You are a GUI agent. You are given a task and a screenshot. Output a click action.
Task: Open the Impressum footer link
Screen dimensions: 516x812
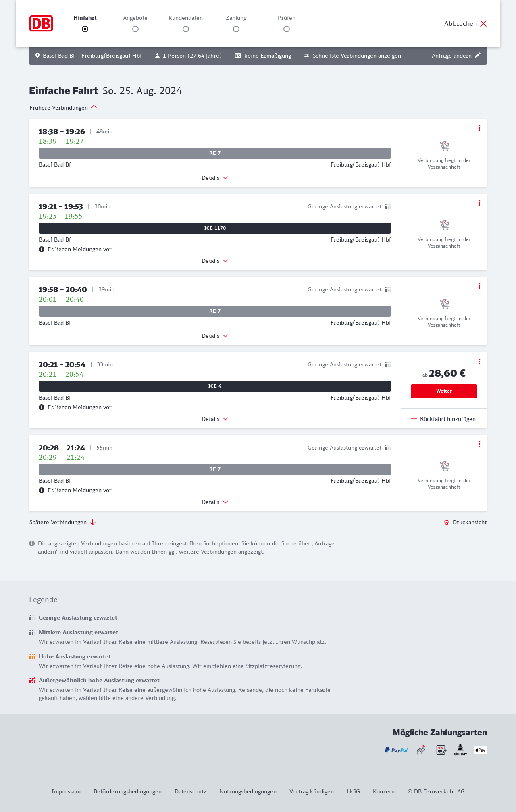pos(66,791)
